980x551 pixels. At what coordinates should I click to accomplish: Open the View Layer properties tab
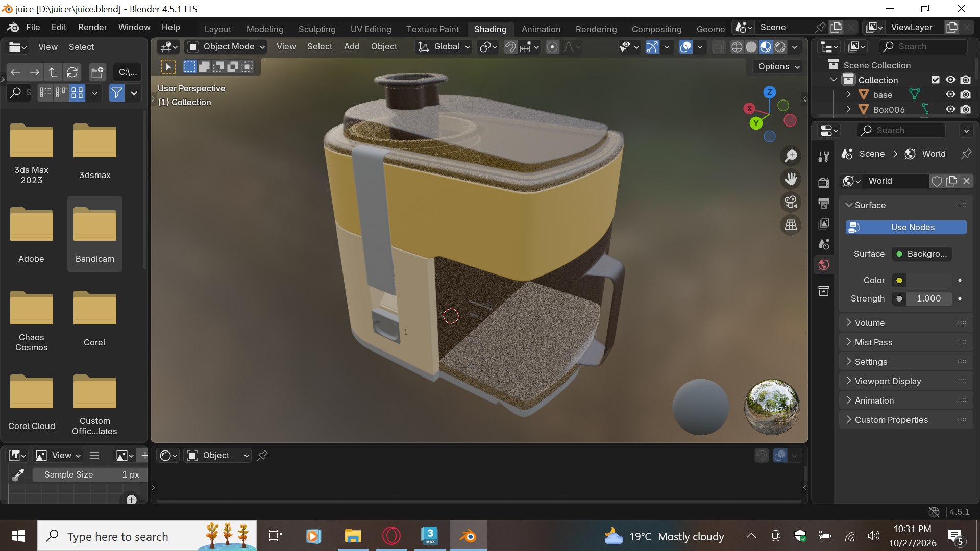point(823,224)
